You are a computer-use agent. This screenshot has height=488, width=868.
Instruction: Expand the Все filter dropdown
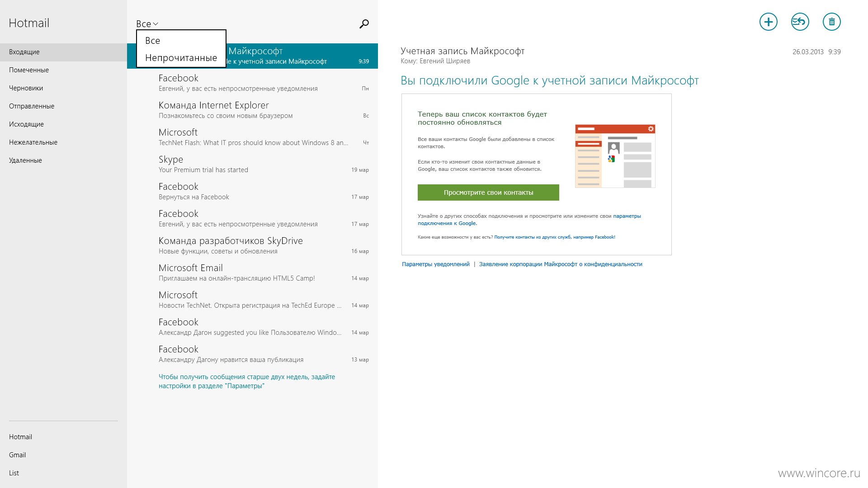click(x=147, y=24)
